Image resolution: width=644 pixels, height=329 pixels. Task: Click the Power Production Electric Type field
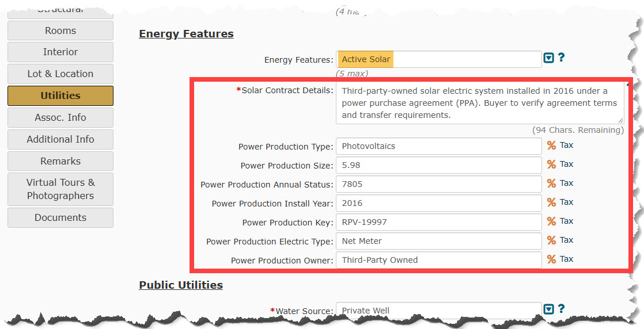[x=438, y=241]
